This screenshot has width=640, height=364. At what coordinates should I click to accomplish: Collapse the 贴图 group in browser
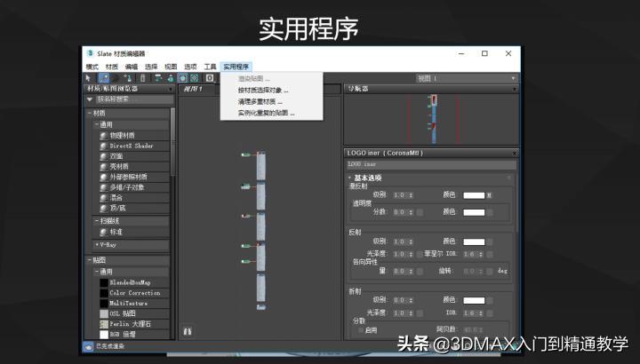(x=90, y=260)
